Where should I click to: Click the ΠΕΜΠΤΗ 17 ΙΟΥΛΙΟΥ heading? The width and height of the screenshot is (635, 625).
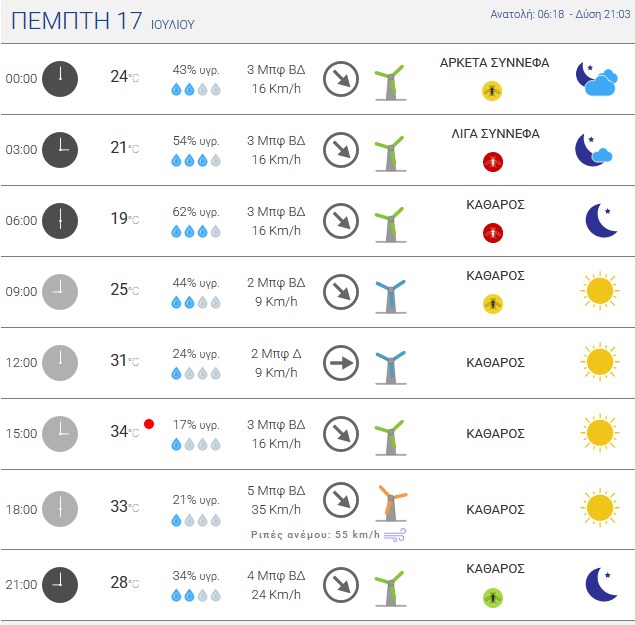pyautogui.click(x=103, y=21)
